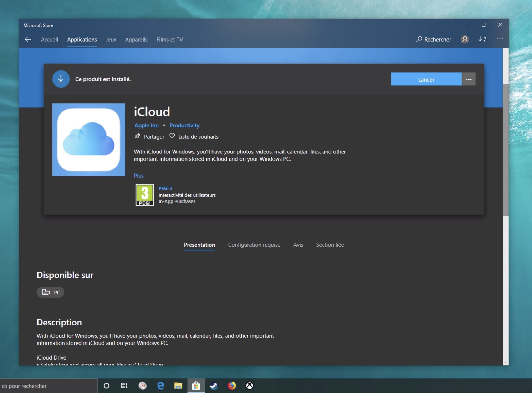Launch iCloud with the Lancer button

[426, 79]
